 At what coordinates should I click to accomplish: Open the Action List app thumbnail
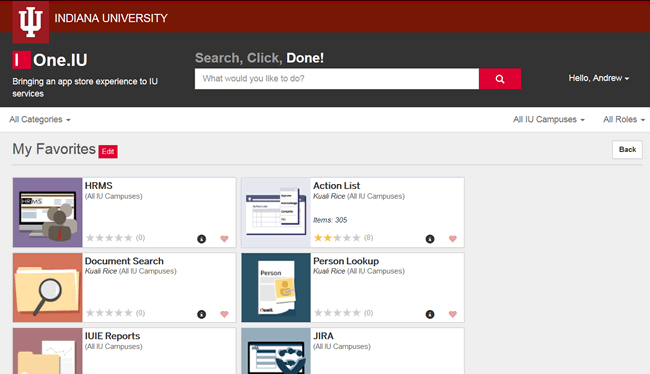tap(276, 212)
